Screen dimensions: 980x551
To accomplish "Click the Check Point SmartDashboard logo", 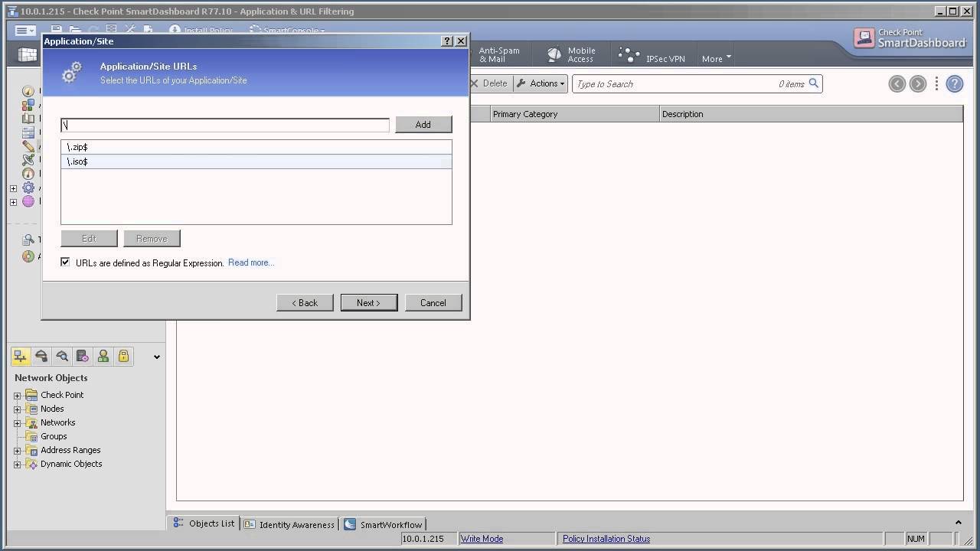I will 910,38.
